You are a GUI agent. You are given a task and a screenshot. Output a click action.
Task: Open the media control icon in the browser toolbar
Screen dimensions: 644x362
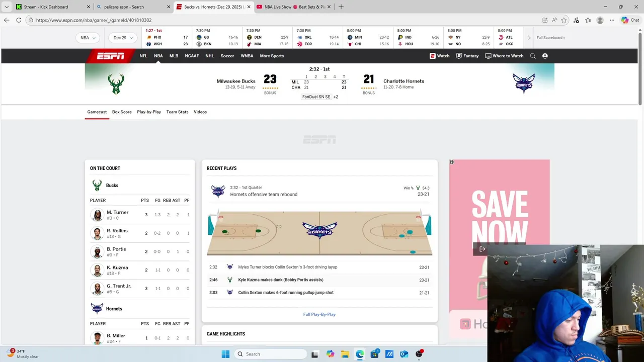tap(576, 20)
